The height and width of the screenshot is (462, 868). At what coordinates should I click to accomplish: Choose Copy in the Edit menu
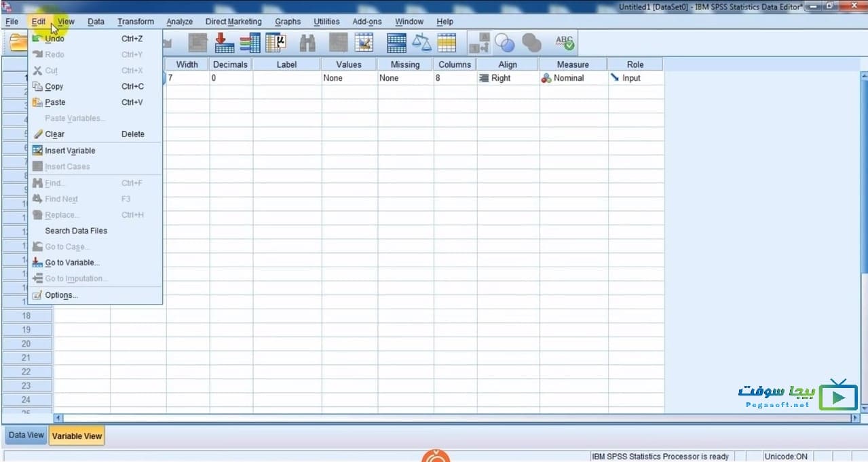coord(95,86)
